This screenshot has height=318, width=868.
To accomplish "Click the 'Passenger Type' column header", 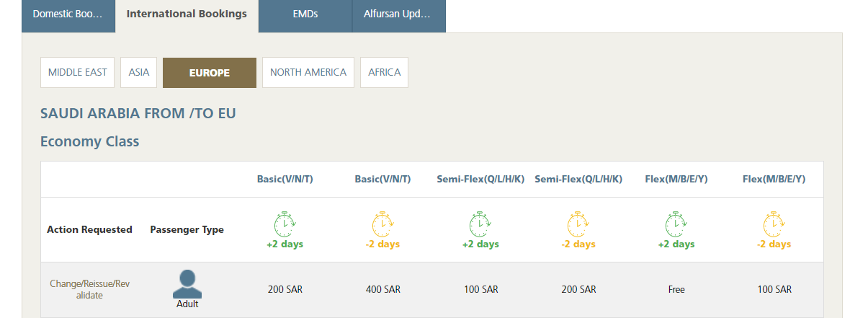I will [187, 229].
